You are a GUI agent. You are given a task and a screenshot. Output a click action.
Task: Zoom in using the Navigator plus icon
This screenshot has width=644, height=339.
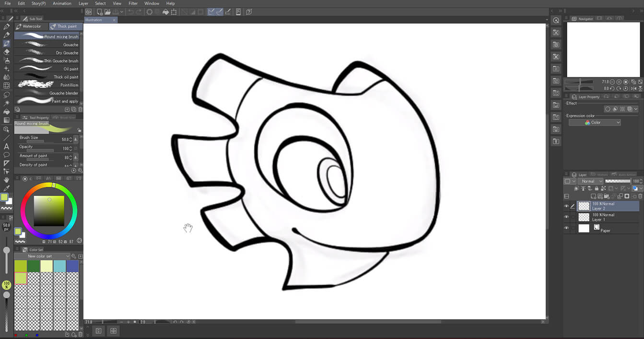[619, 82]
